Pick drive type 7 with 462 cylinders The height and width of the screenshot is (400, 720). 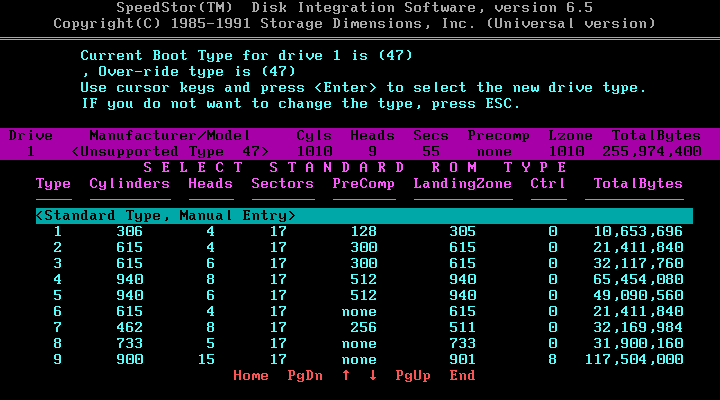364,327
